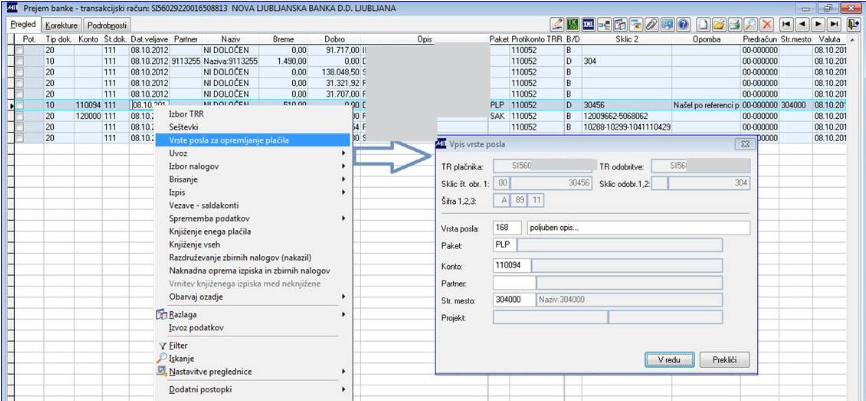Switch to the Korekture tab
Screen dimensions: 866x401
coord(61,25)
